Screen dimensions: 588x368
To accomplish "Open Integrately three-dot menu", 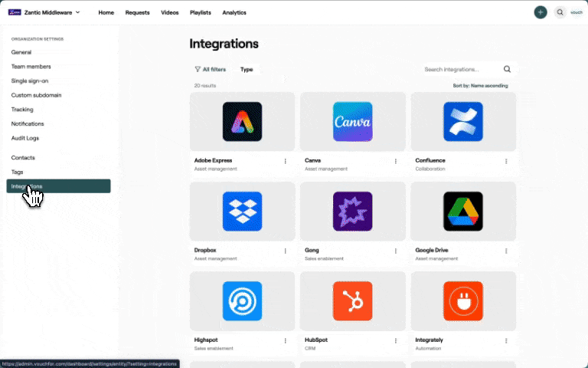I will click(x=506, y=340).
